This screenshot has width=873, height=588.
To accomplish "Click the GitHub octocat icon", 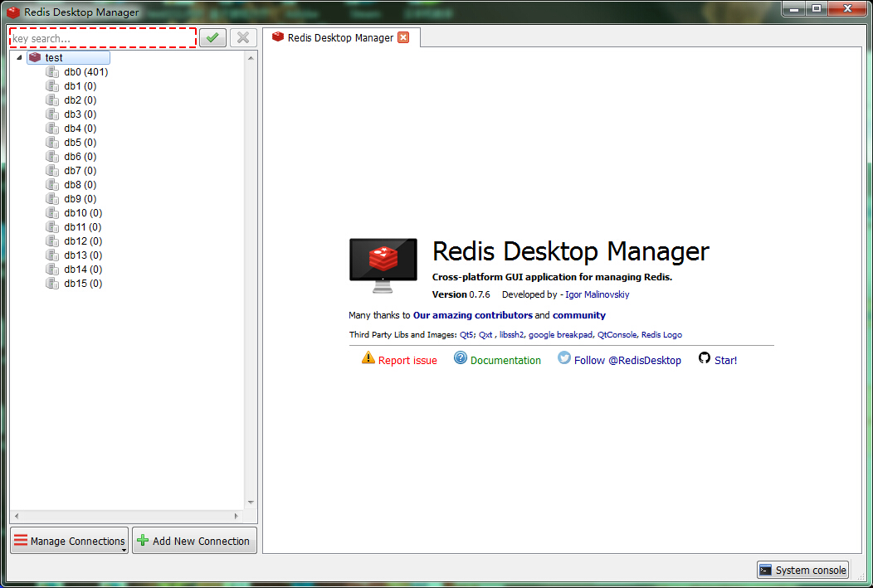I will tap(705, 357).
